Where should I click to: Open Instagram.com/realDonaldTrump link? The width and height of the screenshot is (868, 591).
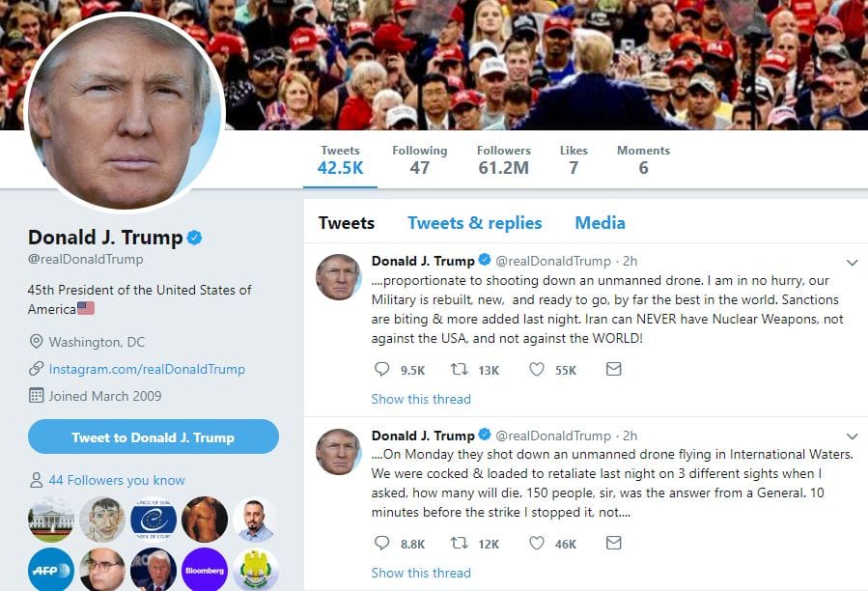pyautogui.click(x=147, y=369)
